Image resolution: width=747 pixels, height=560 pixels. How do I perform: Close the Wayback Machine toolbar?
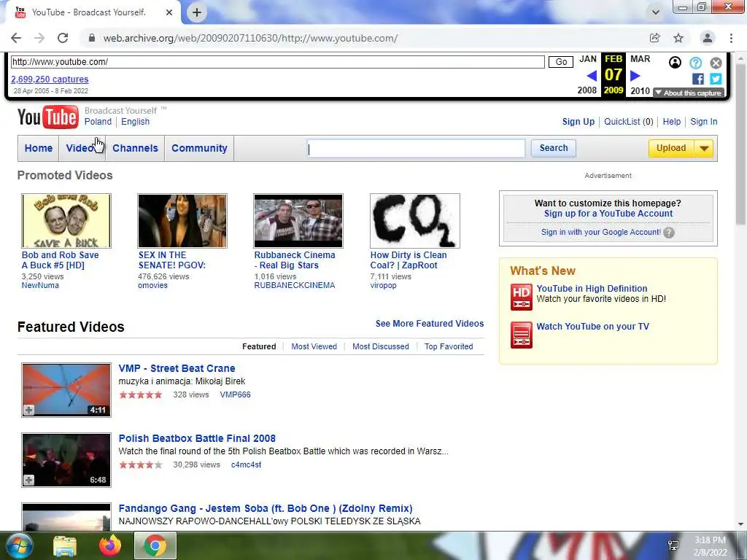tap(716, 63)
